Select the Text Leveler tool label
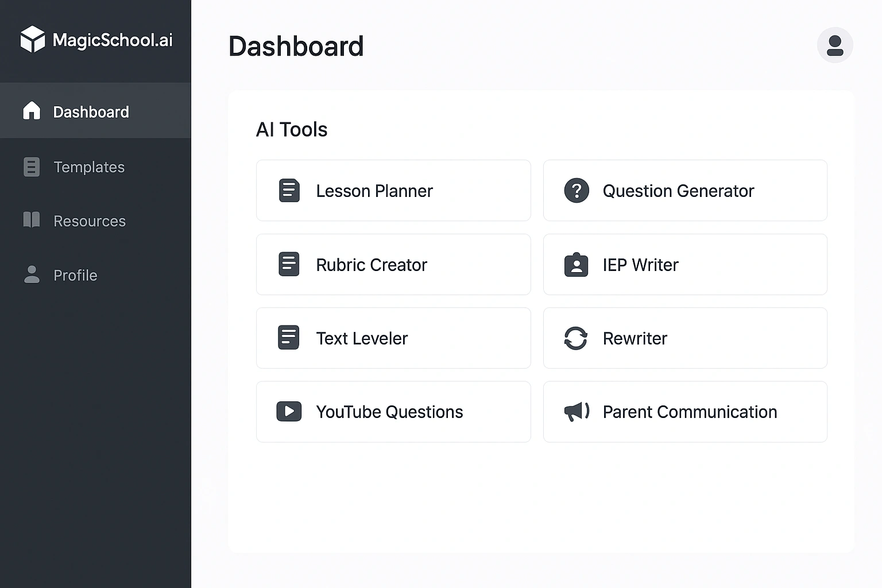The height and width of the screenshot is (588, 882). pos(362,339)
